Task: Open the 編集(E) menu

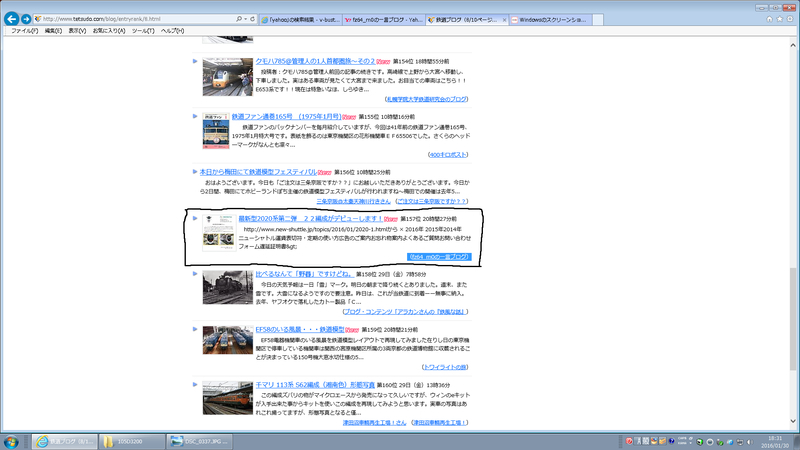Action: click(53, 31)
